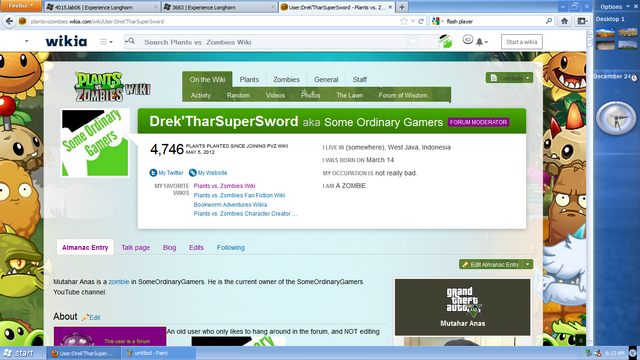
Task: Close the Plants vs. Zombies user tab
Action: click(x=390, y=7)
